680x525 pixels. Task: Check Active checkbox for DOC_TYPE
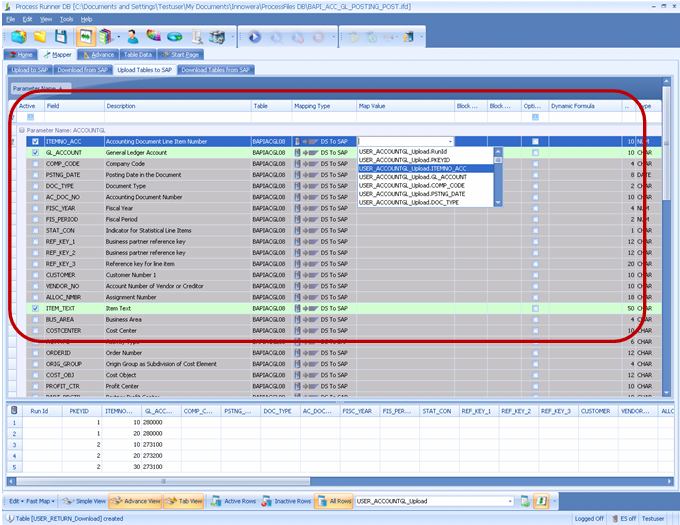point(36,186)
